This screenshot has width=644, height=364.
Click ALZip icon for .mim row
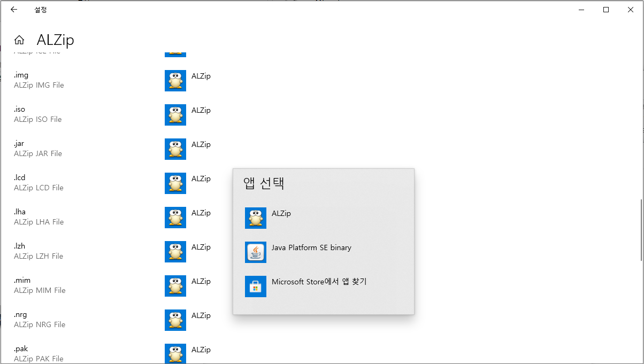point(175,286)
